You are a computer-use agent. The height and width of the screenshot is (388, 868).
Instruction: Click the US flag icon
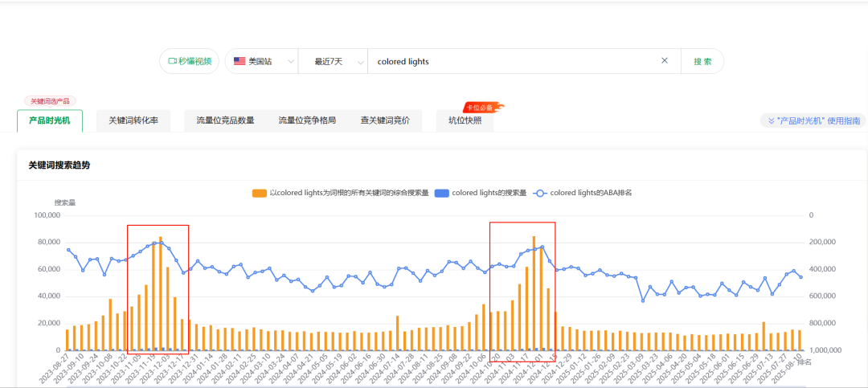coord(240,61)
